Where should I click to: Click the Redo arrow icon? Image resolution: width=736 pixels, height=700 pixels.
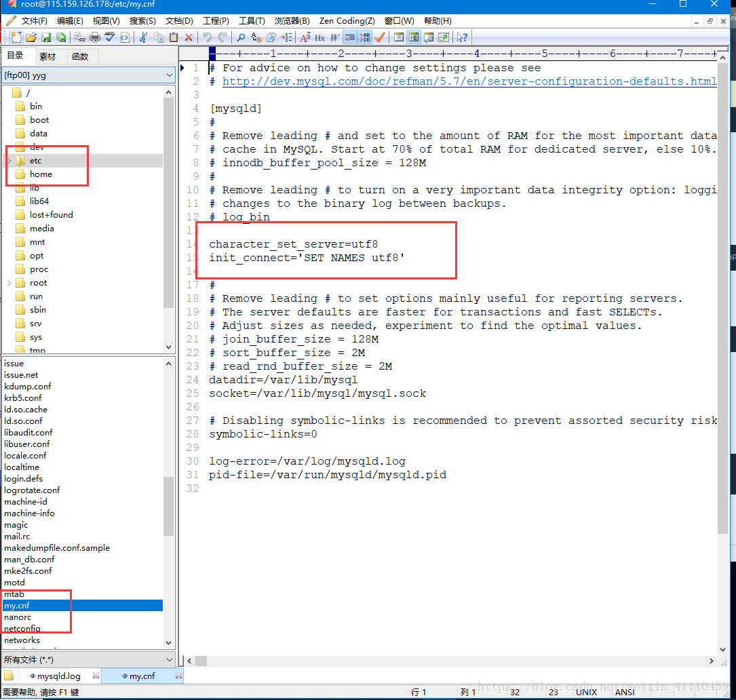pyautogui.click(x=222, y=37)
